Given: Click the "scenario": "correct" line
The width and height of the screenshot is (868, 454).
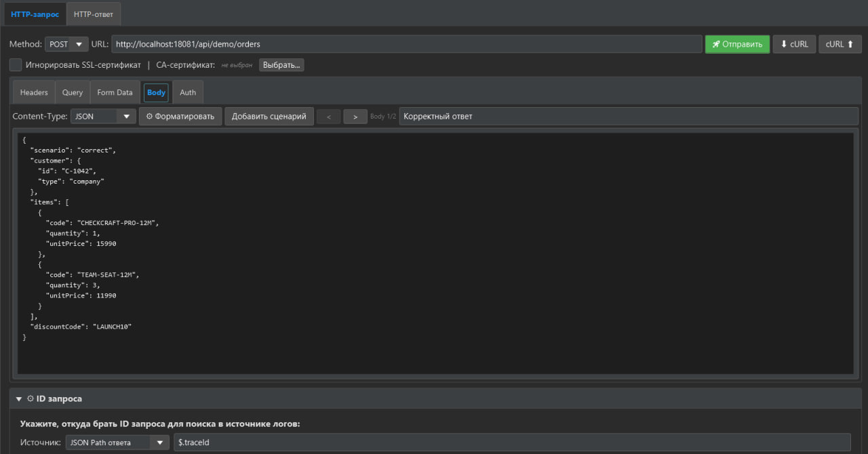Looking at the screenshot, I should (73, 150).
